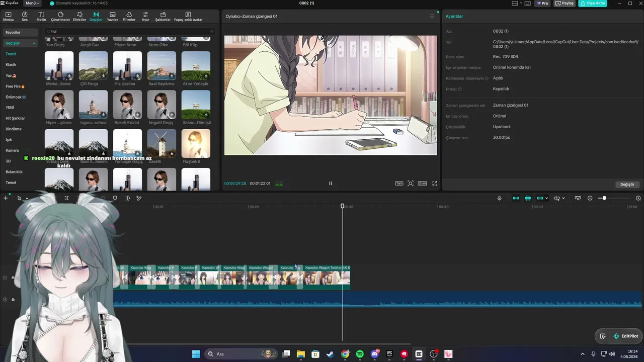Zoom in the timeline

tap(638, 198)
